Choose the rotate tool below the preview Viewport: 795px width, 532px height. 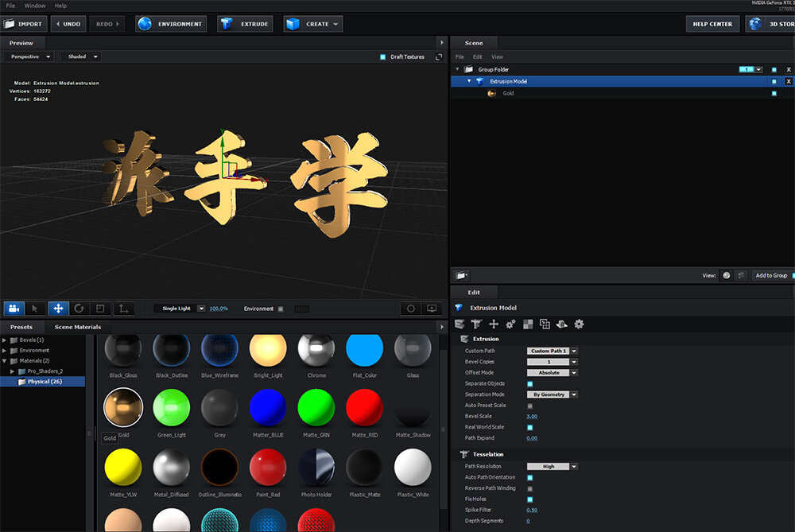click(x=79, y=309)
